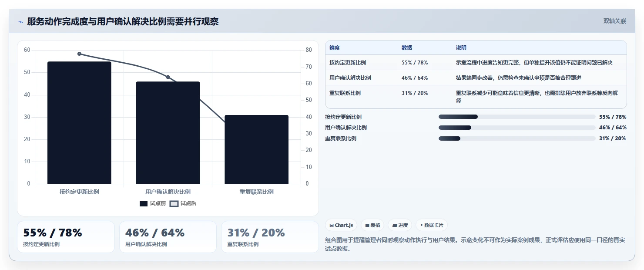
Task: Click the 按约定更新比例 x-axis label
Action: point(79,192)
